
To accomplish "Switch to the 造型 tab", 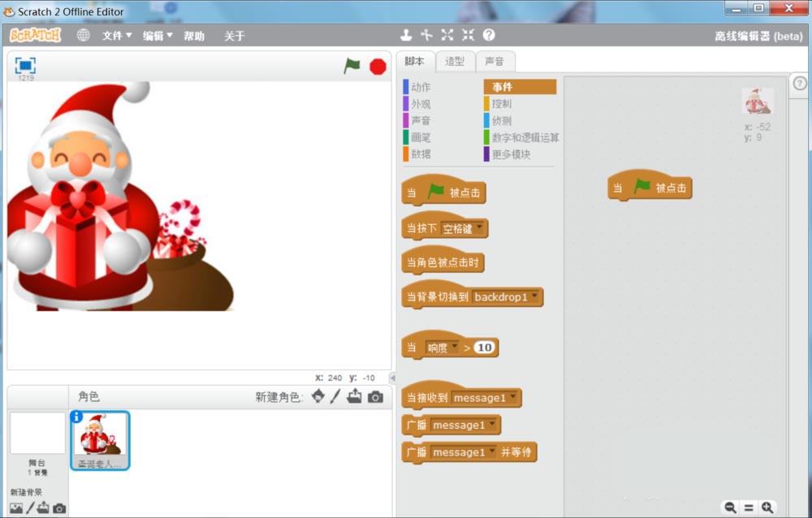I will coord(455,61).
